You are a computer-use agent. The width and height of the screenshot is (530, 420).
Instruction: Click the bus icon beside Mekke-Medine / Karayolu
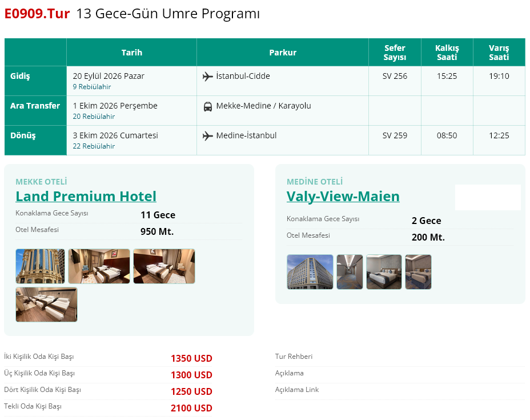[207, 106]
